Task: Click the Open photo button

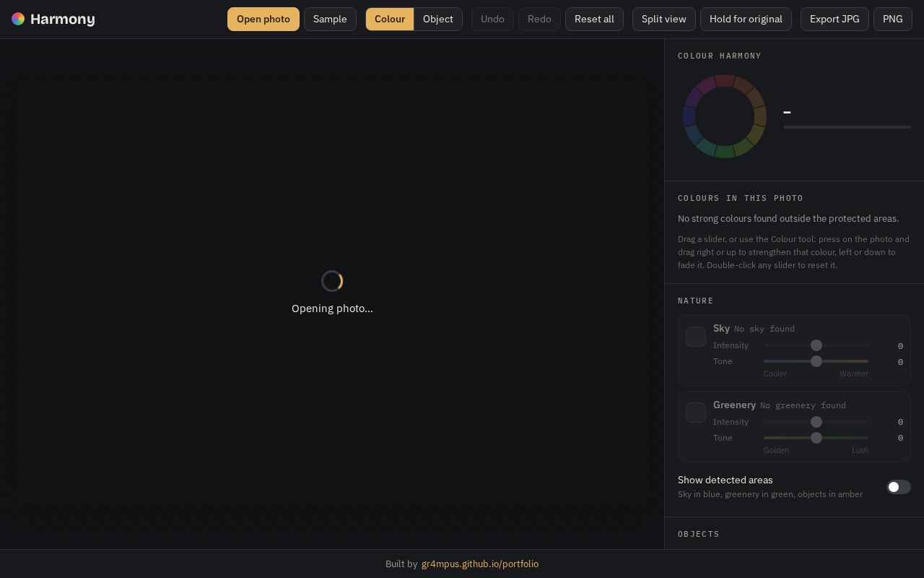Action: [x=263, y=19]
